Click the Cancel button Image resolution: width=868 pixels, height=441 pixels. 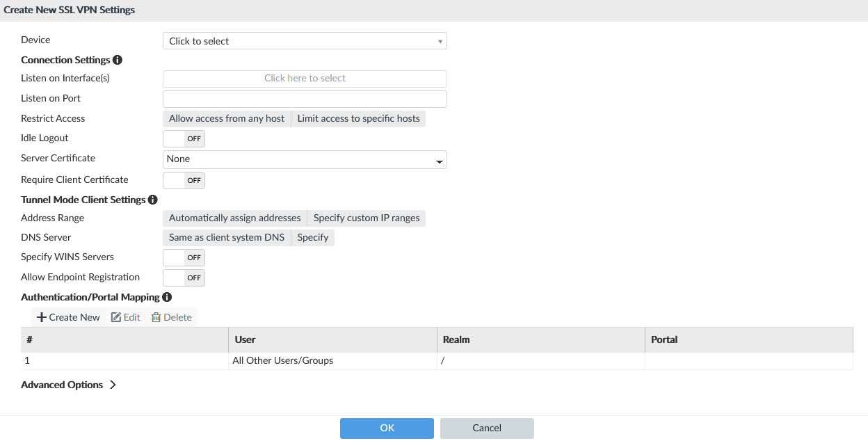(487, 428)
